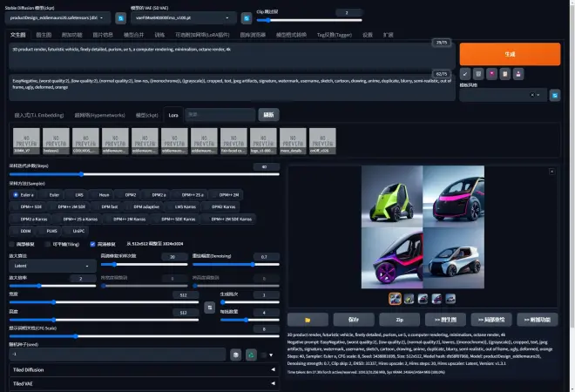Adjust the sampling Steps slider
Screen dimensions: 575x392
tap(144, 174)
